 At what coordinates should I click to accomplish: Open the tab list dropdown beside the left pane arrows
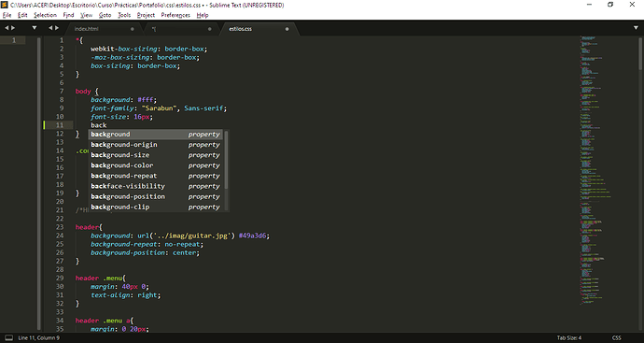(x=35, y=28)
